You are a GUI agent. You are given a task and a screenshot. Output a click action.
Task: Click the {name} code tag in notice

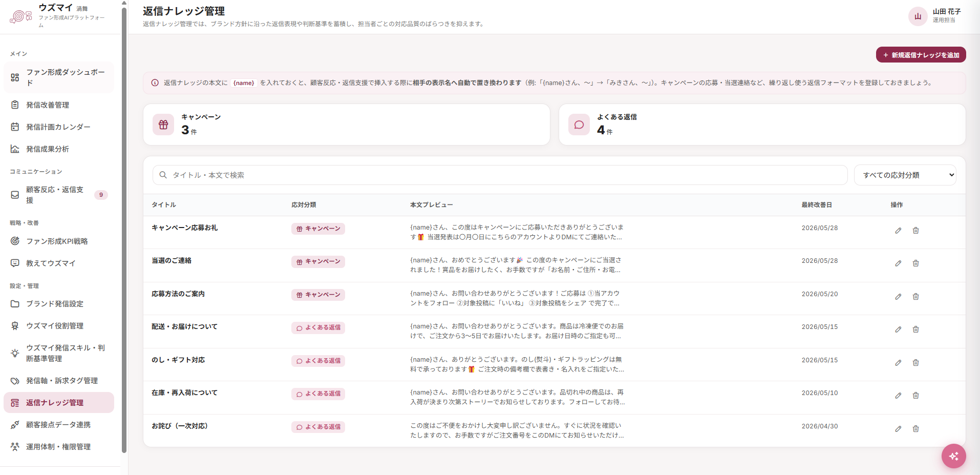(244, 83)
